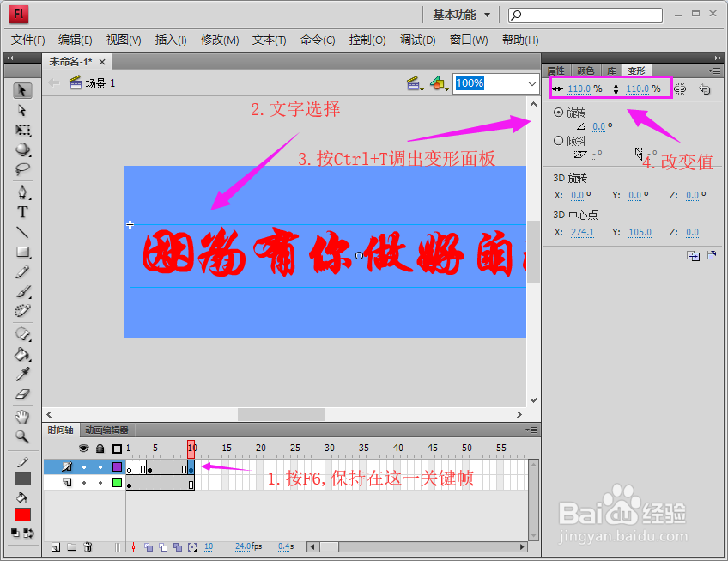Switch to the 动画编辑器 tab
Image resolution: width=728 pixels, height=561 pixels.
[x=106, y=430]
